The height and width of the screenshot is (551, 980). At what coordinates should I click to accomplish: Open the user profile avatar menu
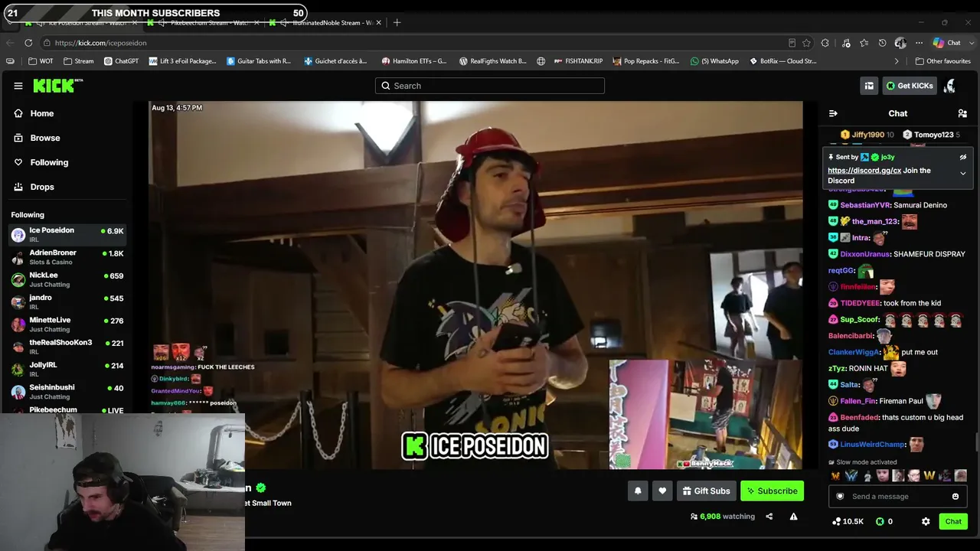949,86
